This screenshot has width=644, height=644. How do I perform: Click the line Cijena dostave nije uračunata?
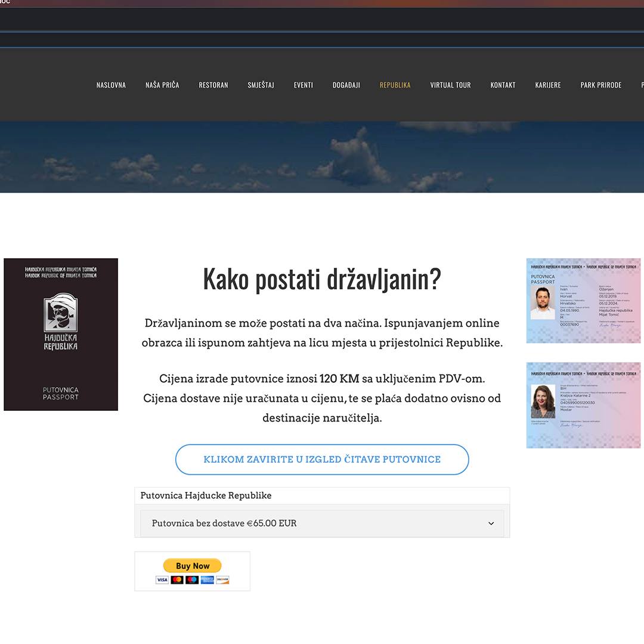322,398
